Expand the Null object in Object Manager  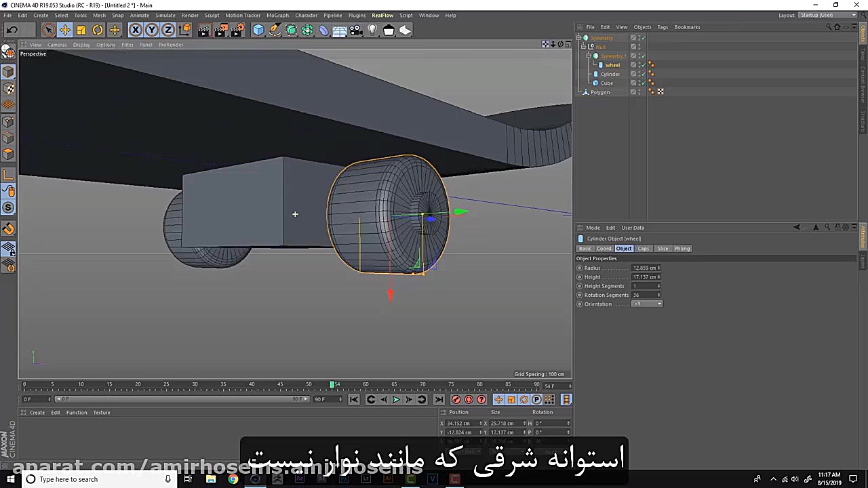(583, 46)
